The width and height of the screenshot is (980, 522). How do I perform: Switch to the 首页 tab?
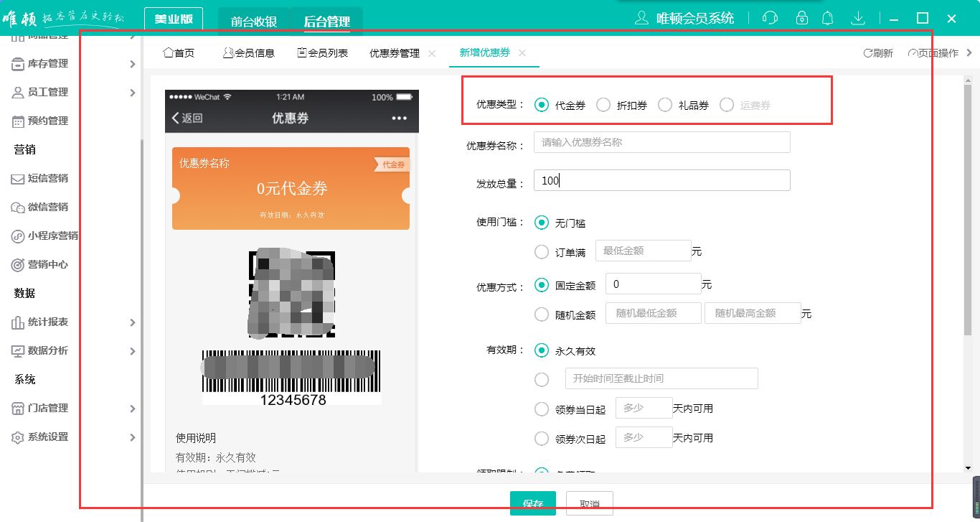(179, 53)
